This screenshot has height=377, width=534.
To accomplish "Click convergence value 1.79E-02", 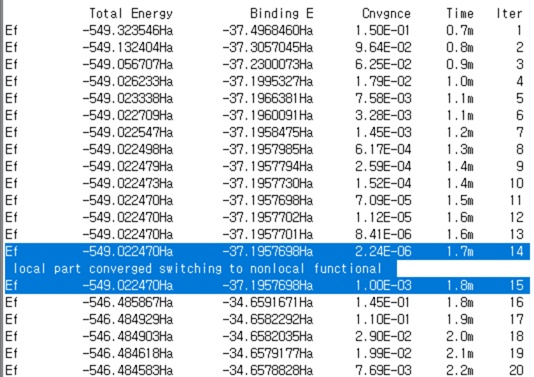I will click(x=383, y=82).
